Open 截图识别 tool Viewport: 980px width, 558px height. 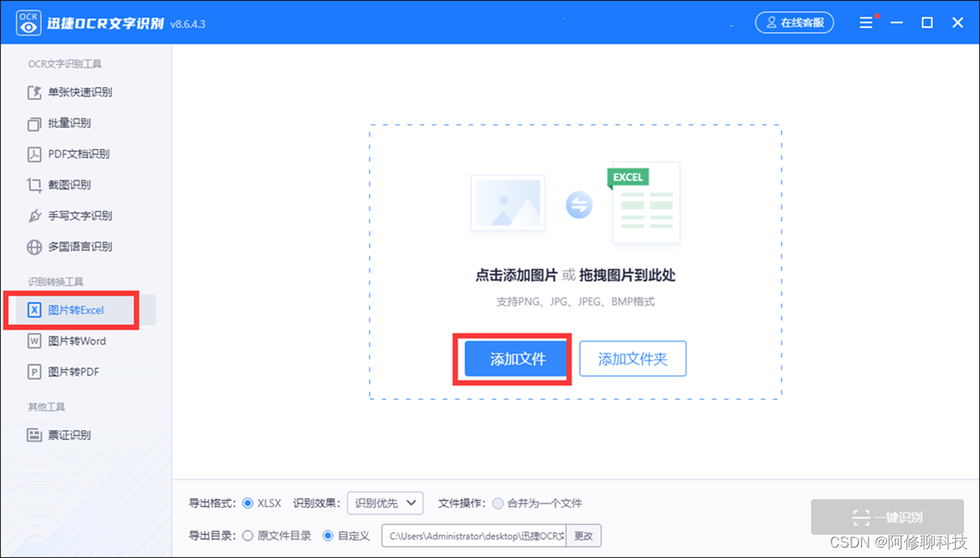pos(69,185)
